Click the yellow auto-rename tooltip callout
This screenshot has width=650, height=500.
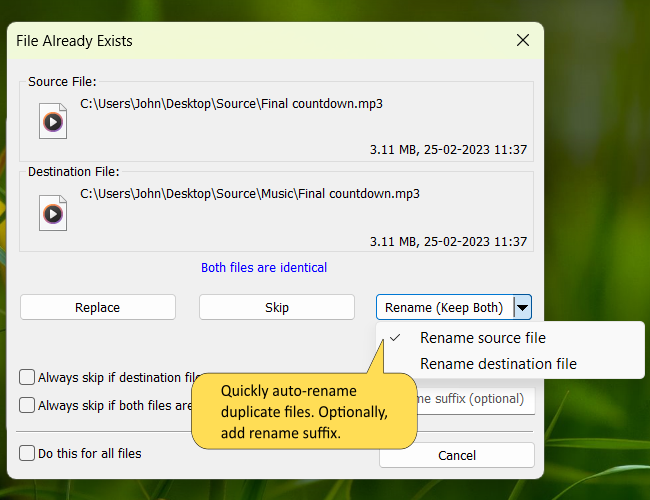302,410
